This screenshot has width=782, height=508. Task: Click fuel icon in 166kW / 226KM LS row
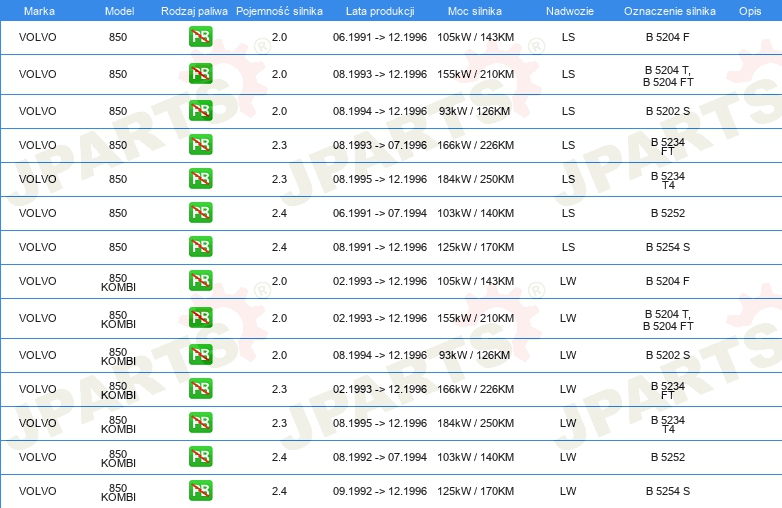pos(200,145)
